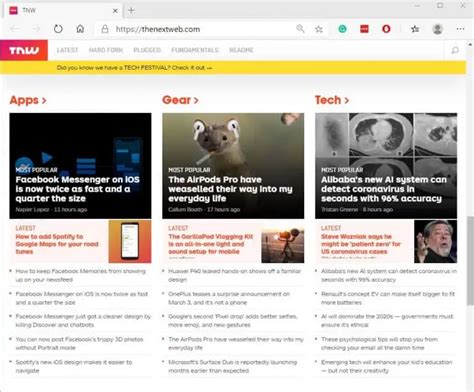This screenshot has width=474, height=392.
Task: Open 'You can now post Facebook's trippy 3D photos' link
Action: click(x=79, y=343)
